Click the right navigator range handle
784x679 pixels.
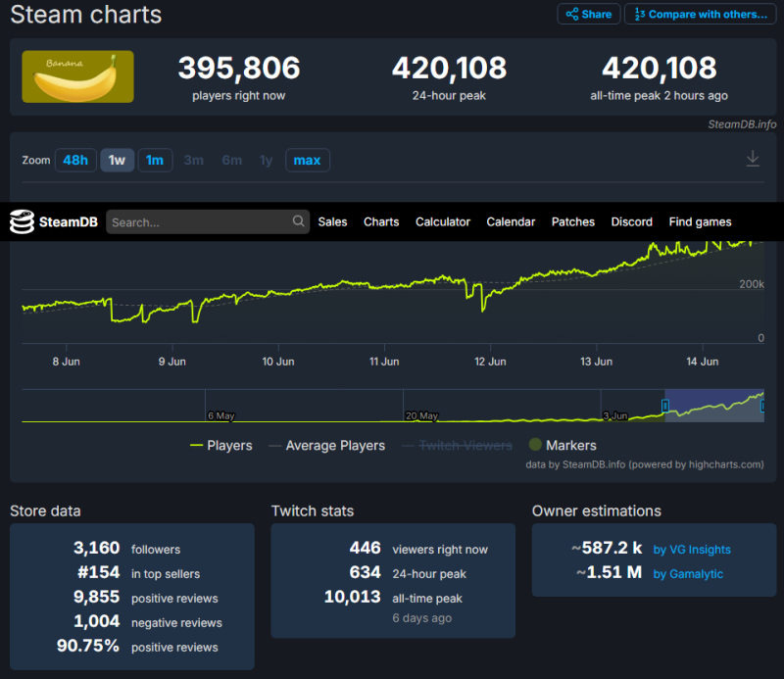[x=762, y=406]
